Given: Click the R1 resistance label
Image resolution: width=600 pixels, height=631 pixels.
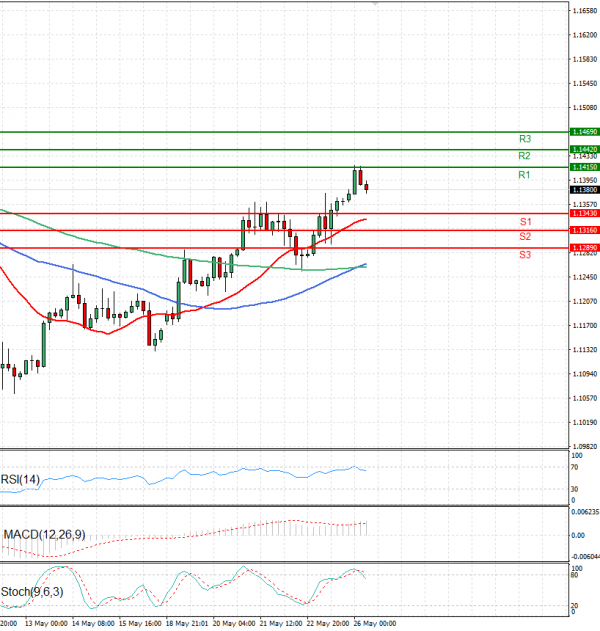Looking at the screenshot, I should point(524,175).
